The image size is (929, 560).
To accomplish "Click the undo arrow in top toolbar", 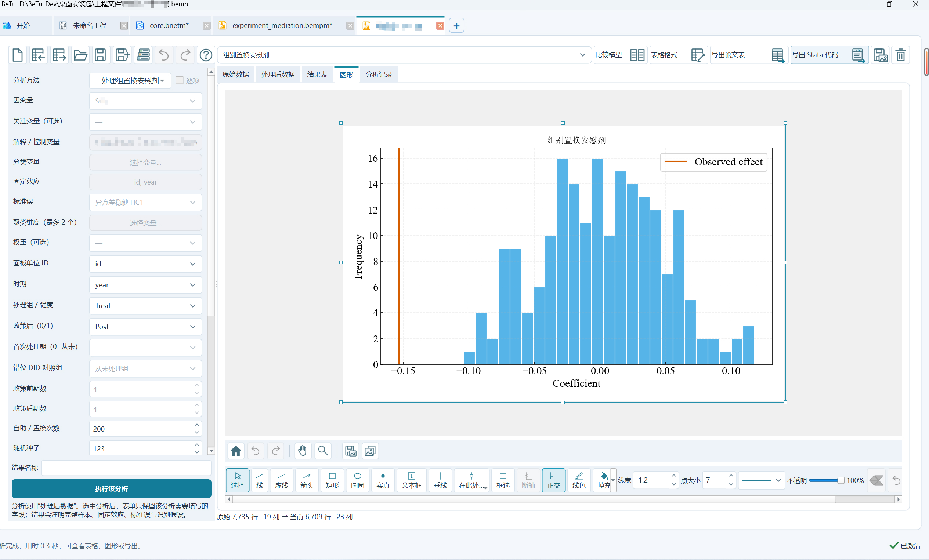I will [x=164, y=55].
